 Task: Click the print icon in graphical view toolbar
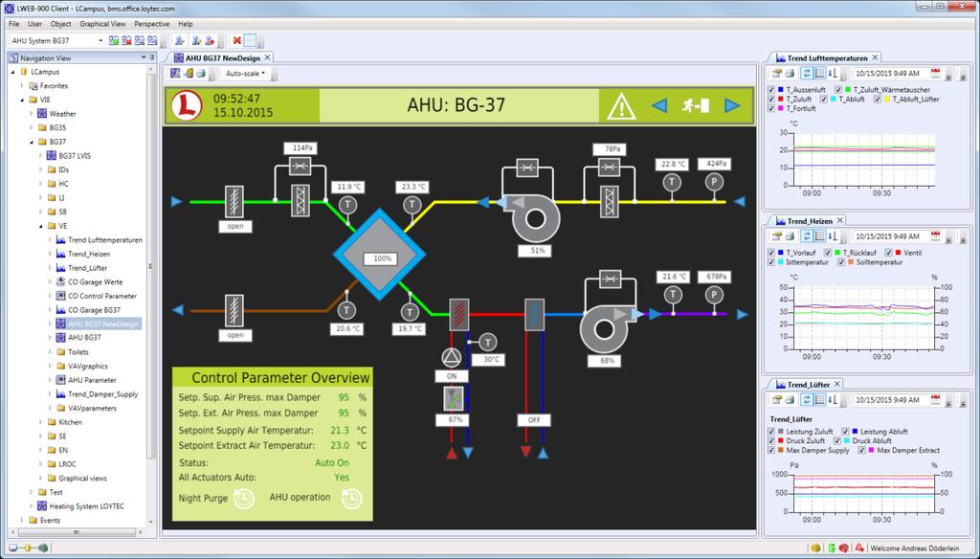[201, 73]
